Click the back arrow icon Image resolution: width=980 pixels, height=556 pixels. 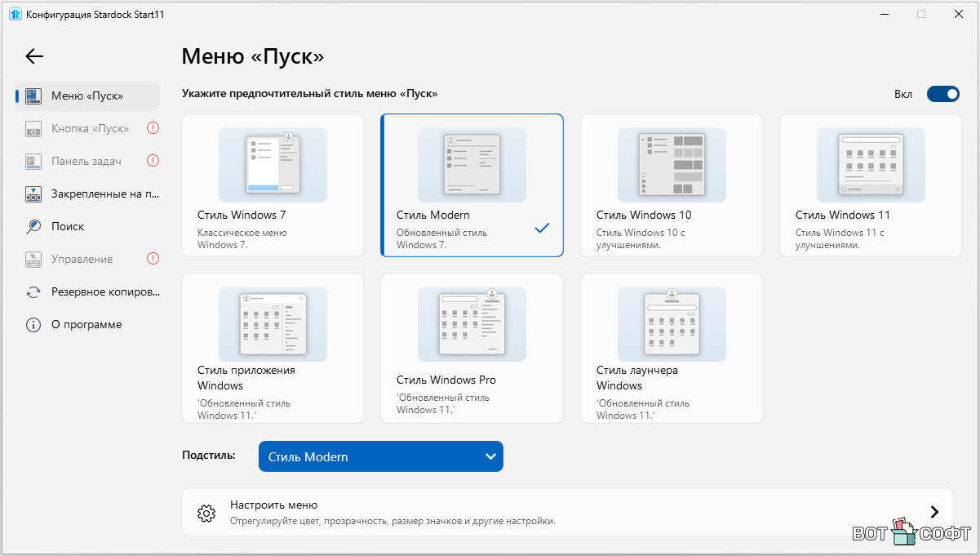[x=34, y=56]
